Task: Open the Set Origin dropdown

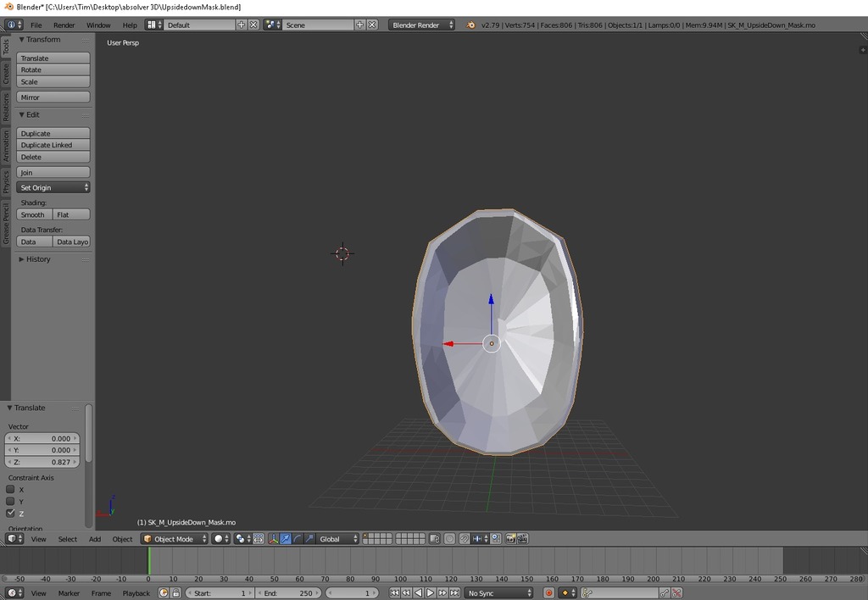Action: click(53, 187)
